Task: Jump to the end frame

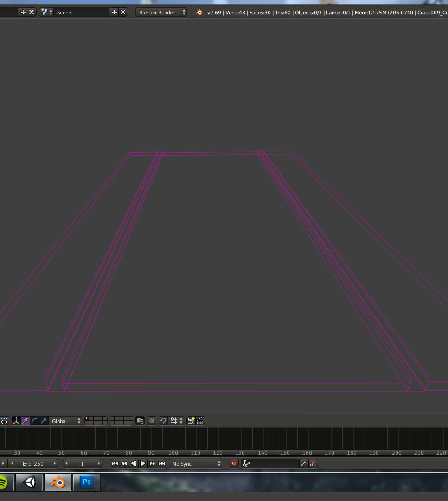Action: 162,463
